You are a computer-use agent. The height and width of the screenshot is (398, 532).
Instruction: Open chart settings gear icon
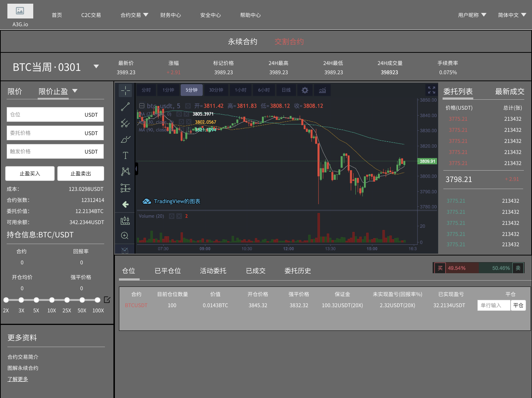[x=305, y=90]
